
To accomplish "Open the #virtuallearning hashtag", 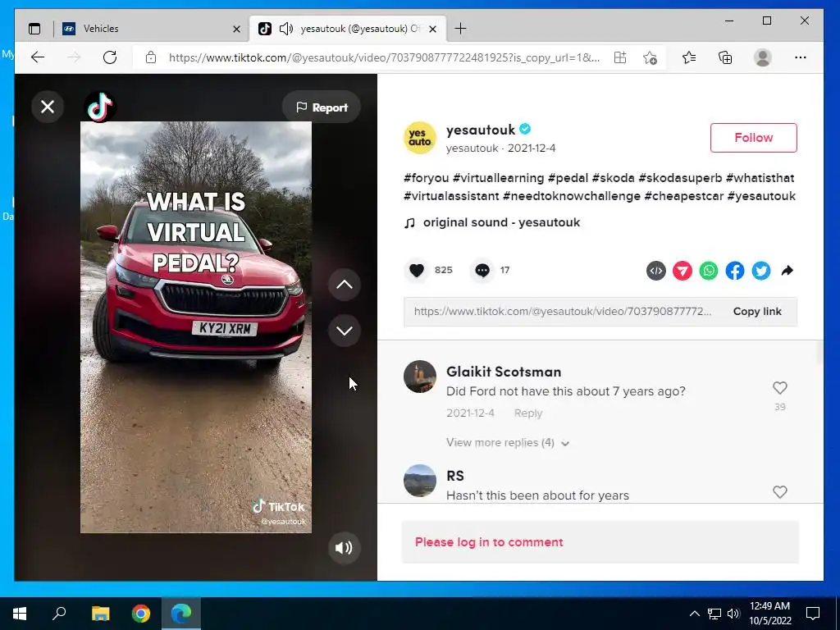I will (x=498, y=178).
